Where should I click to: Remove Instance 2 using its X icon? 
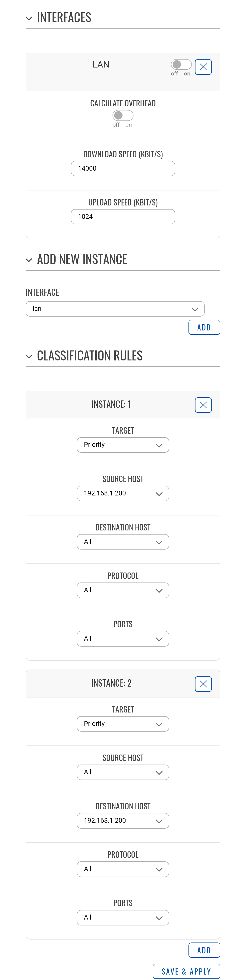pos(203,684)
